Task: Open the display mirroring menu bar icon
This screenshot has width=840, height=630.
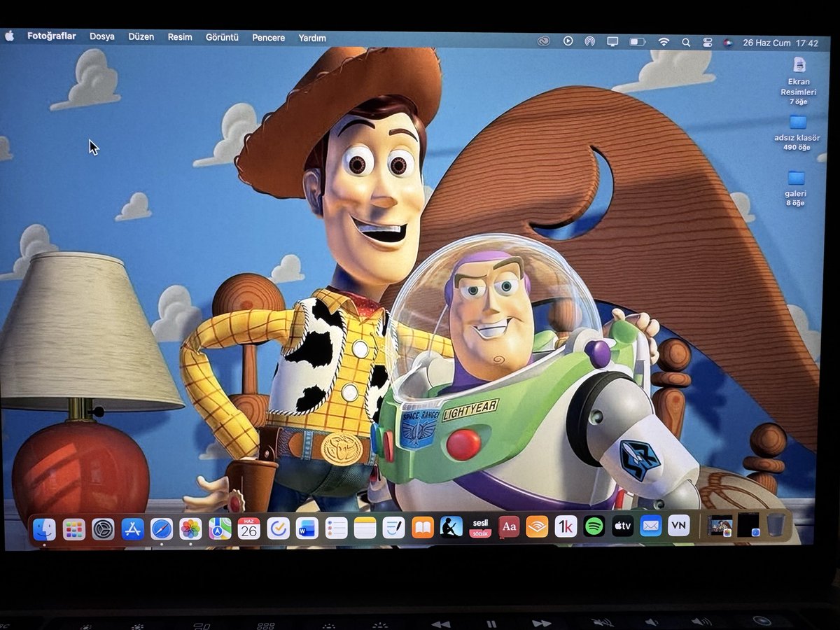Action: (612, 42)
